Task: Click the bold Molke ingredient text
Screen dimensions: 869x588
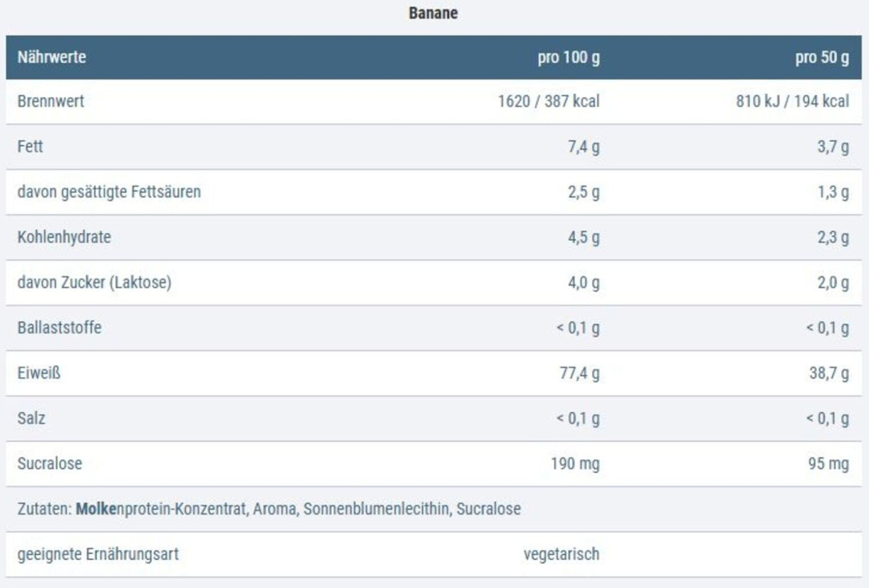Action: coord(96,509)
